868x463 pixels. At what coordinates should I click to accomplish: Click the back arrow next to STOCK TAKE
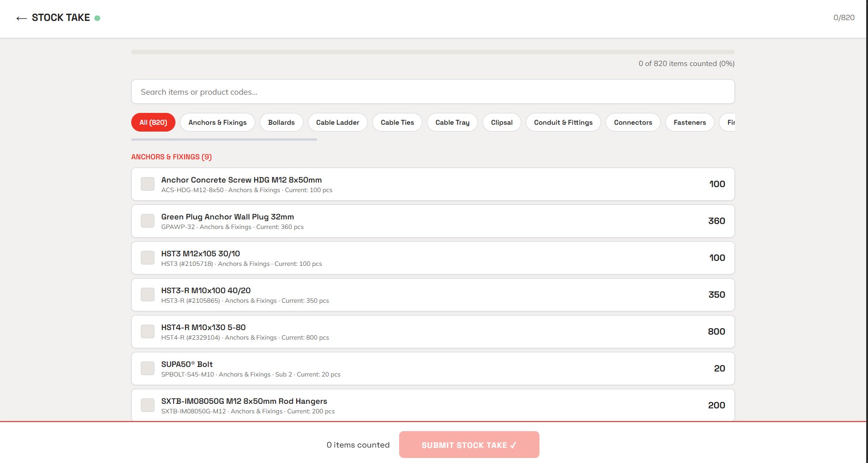(x=21, y=18)
